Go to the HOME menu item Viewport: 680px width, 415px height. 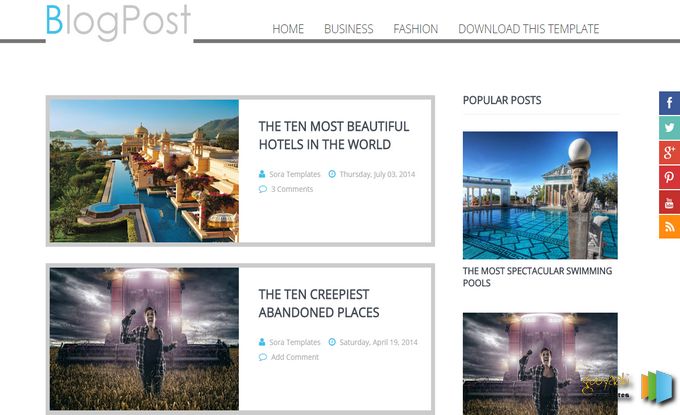[288, 29]
